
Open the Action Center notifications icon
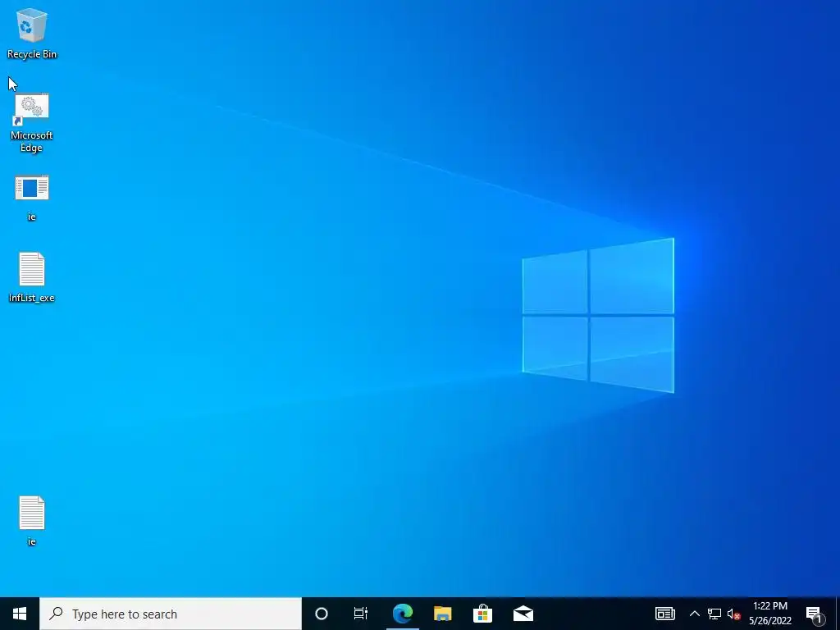(x=815, y=614)
